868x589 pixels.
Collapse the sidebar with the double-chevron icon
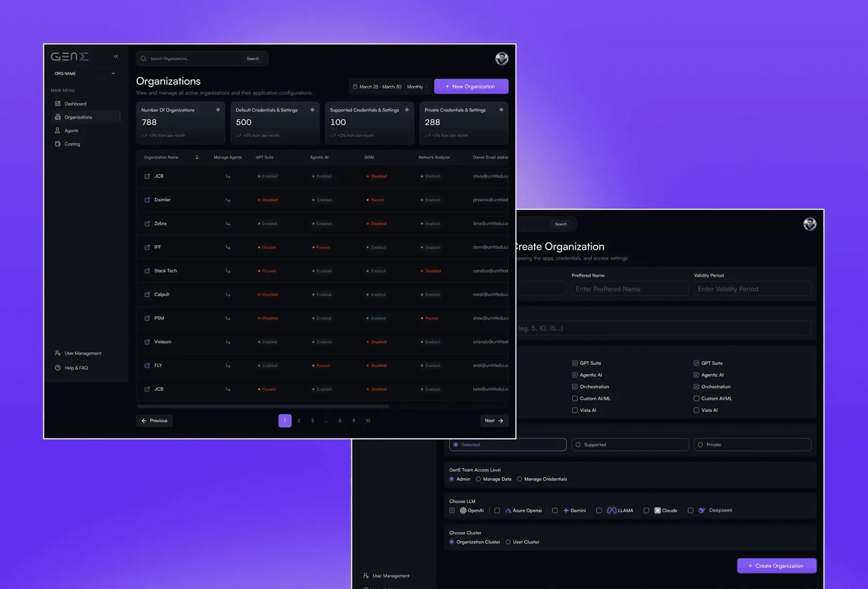pyautogui.click(x=116, y=56)
